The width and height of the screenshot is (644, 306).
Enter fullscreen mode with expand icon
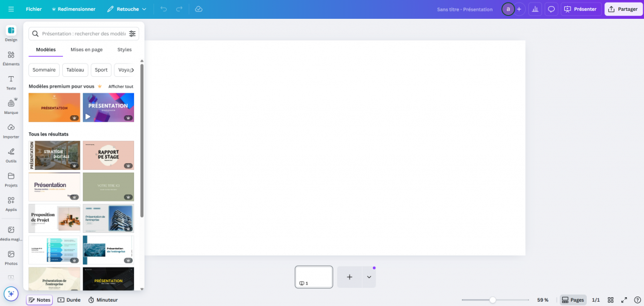[x=624, y=300]
